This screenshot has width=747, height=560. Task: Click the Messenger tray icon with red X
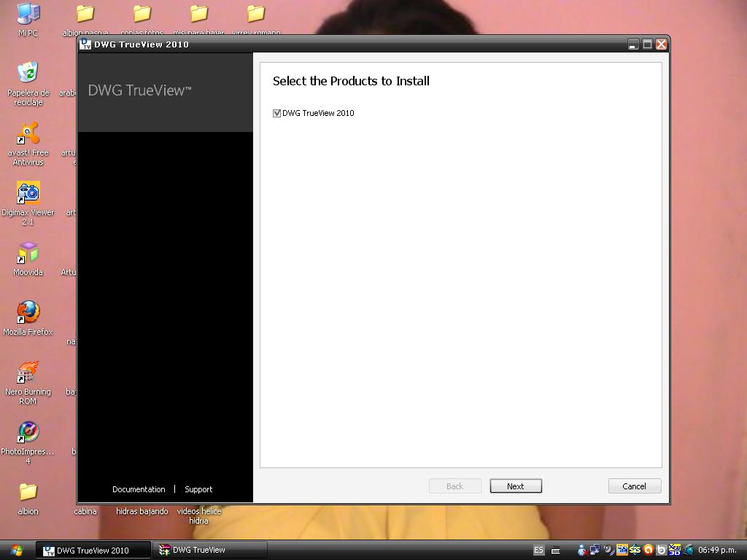pos(581,550)
